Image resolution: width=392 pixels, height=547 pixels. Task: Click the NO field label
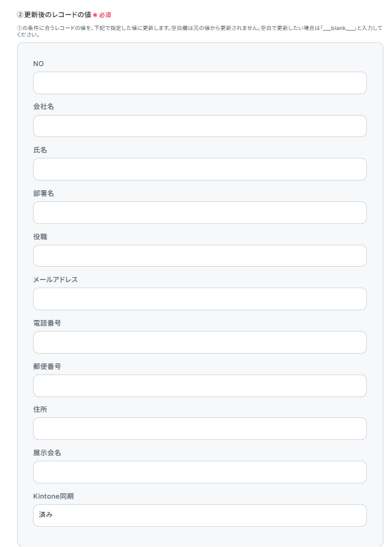click(x=39, y=64)
